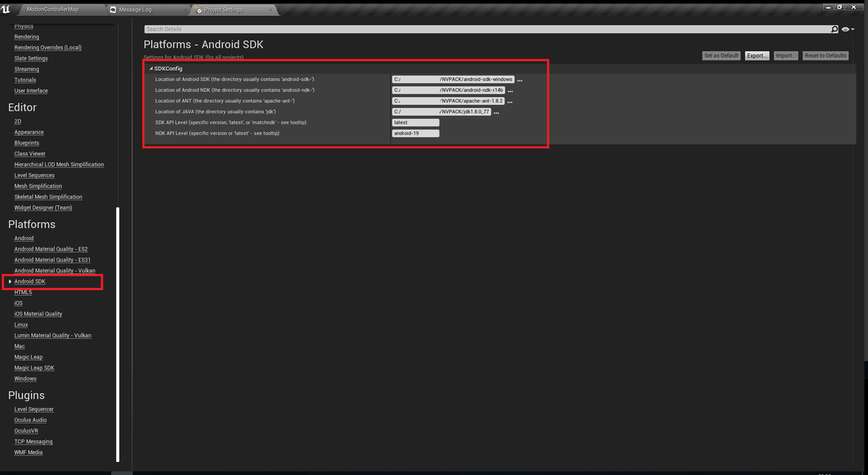The height and width of the screenshot is (475, 868).
Task: Open Rendering settings in sidebar
Action: 27,37
